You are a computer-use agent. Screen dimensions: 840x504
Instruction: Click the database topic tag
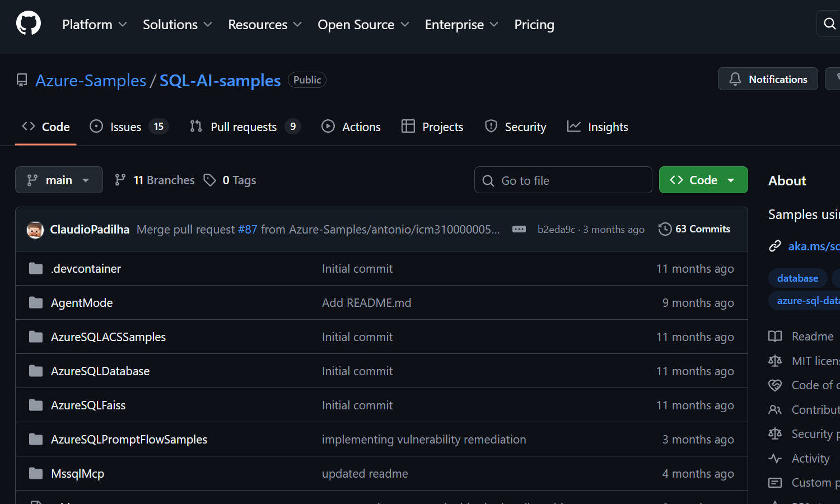pyautogui.click(x=797, y=278)
